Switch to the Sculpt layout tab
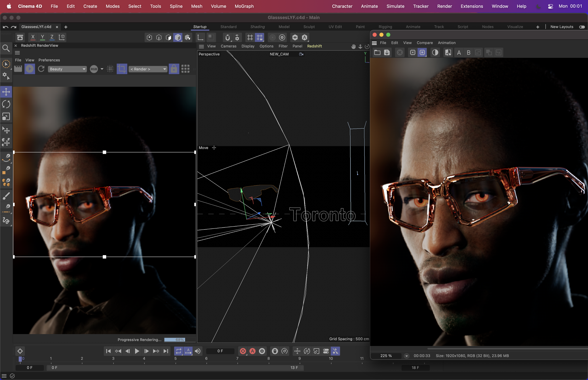The height and width of the screenshot is (380, 588). pyautogui.click(x=309, y=27)
